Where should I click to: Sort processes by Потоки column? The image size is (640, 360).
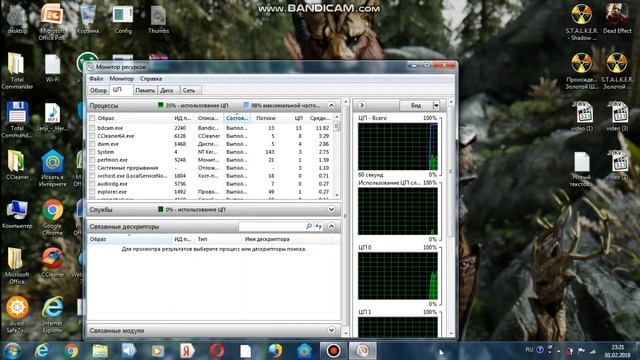pos(265,118)
